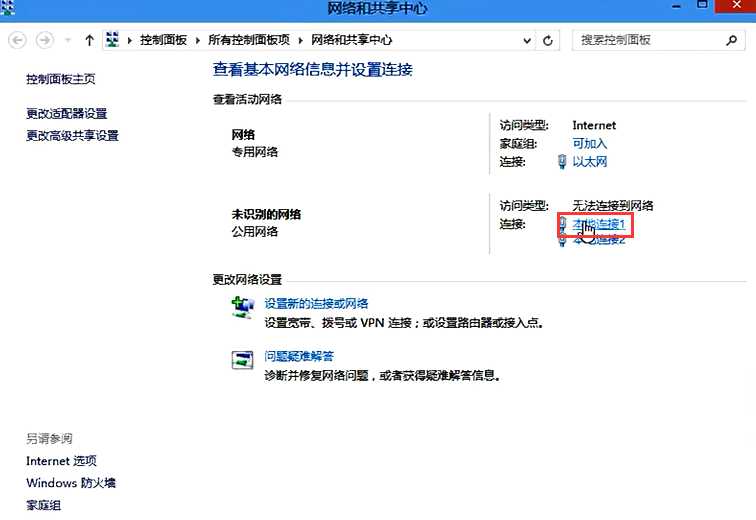Click the 公用网络 text
This screenshot has height=520, width=756.
click(x=255, y=232)
